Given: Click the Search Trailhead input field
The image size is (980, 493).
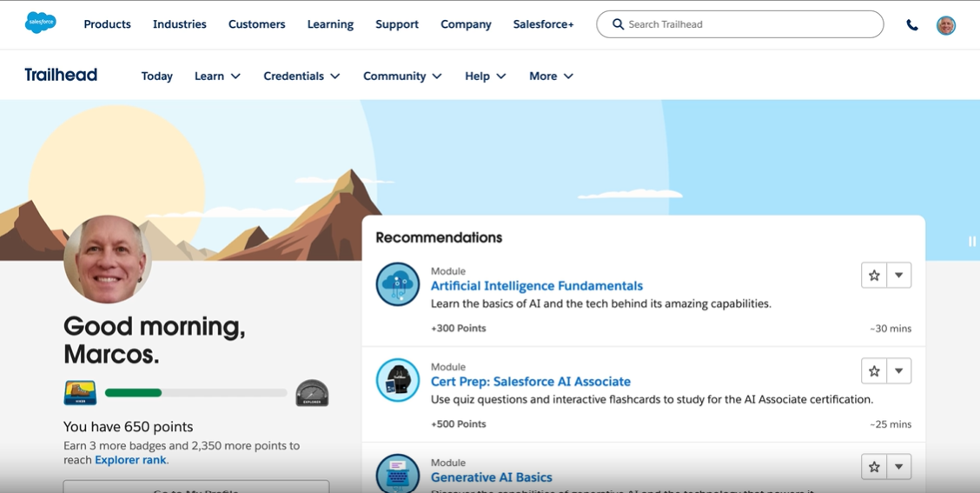Looking at the screenshot, I should click(x=740, y=24).
